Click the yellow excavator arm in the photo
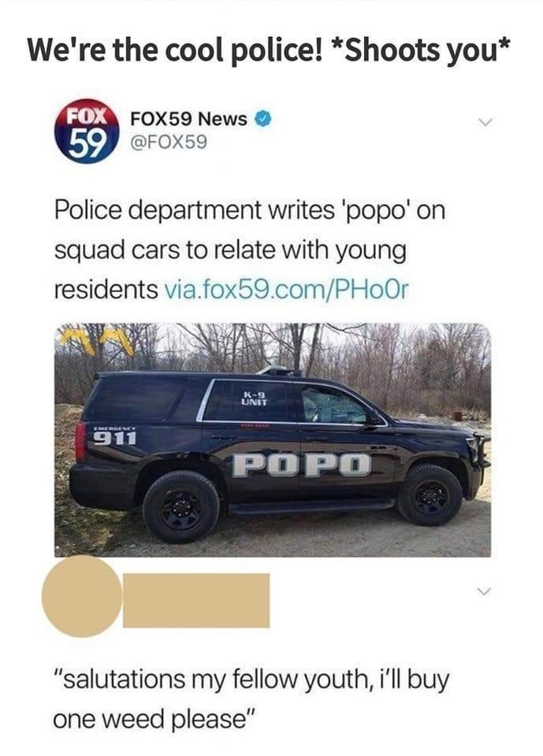 [x=95, y=340]
